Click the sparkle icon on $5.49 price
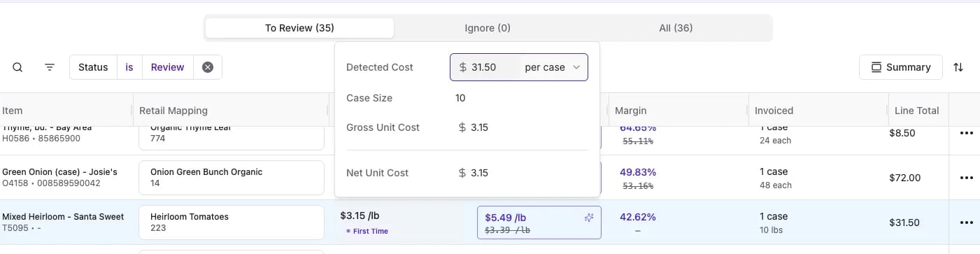This screenshot has width=980, height=254. (x=589, y=218)
